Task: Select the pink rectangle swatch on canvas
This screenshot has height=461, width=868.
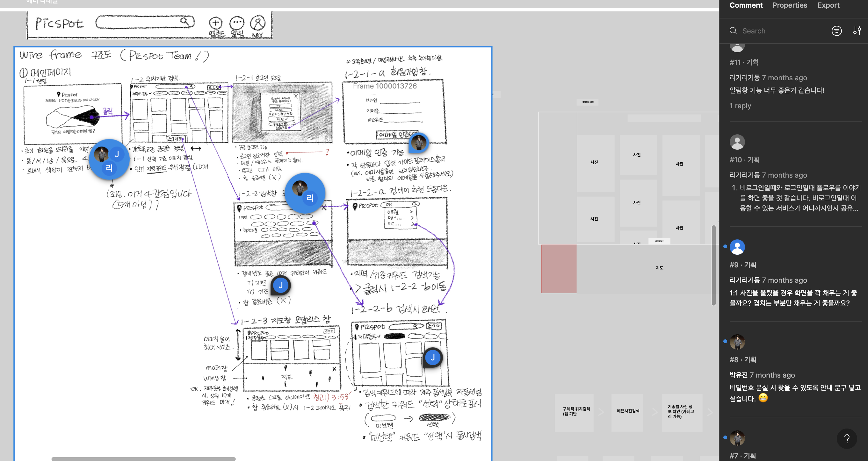Action: [x=559, y=269]
